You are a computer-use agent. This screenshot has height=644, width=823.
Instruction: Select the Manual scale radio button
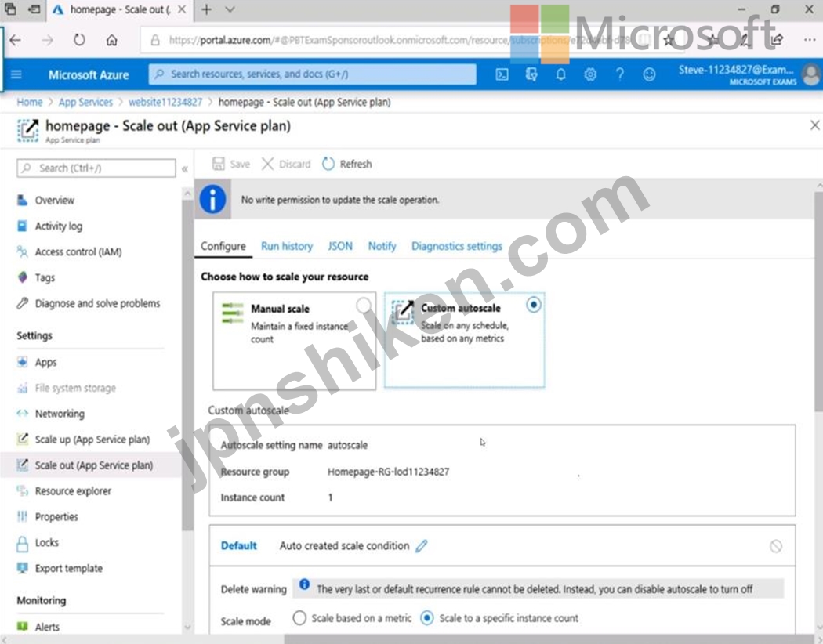pyautogui.click(x=364, y=306)
